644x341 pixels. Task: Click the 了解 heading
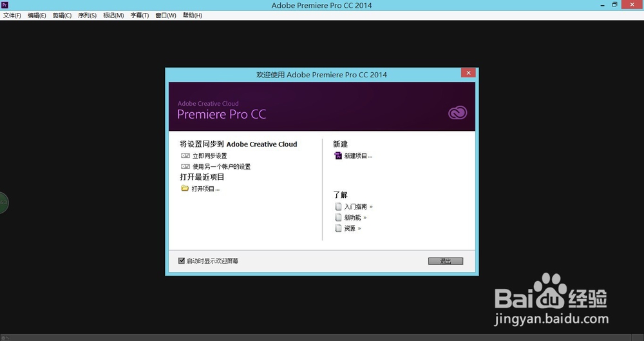341,195
